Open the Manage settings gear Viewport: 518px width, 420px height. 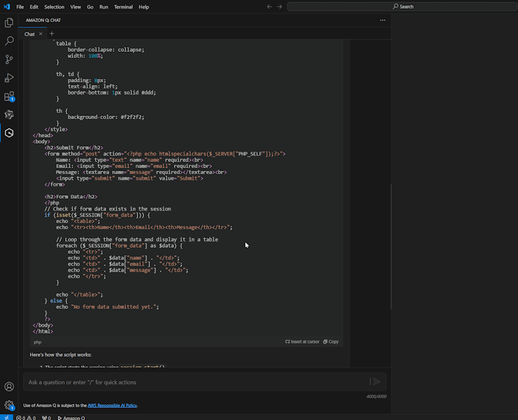[x=9, y=405]
